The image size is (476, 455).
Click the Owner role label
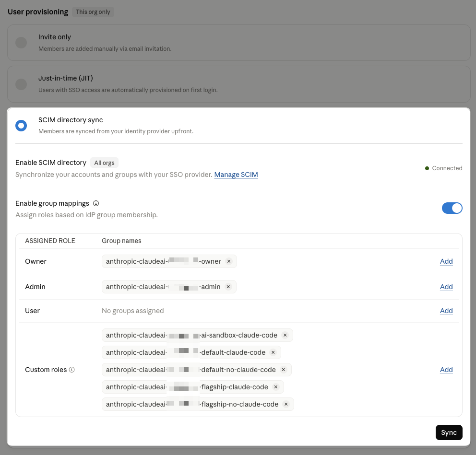[x=36, y=261]
